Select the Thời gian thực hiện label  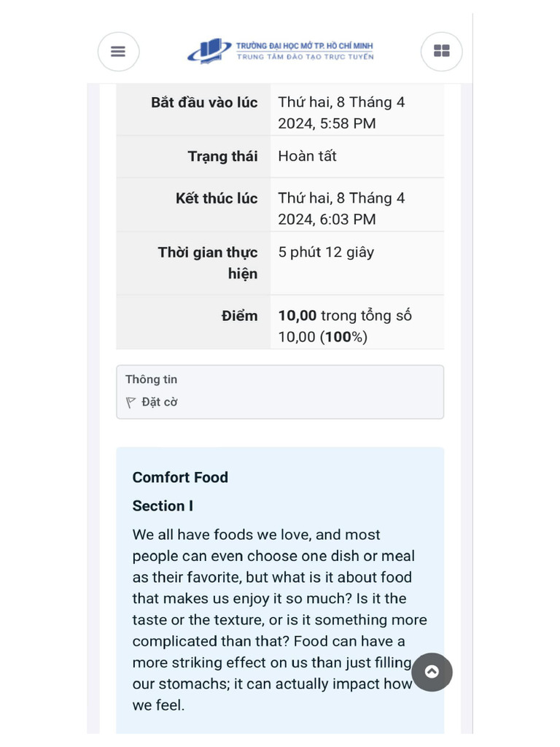coord(208,263)
